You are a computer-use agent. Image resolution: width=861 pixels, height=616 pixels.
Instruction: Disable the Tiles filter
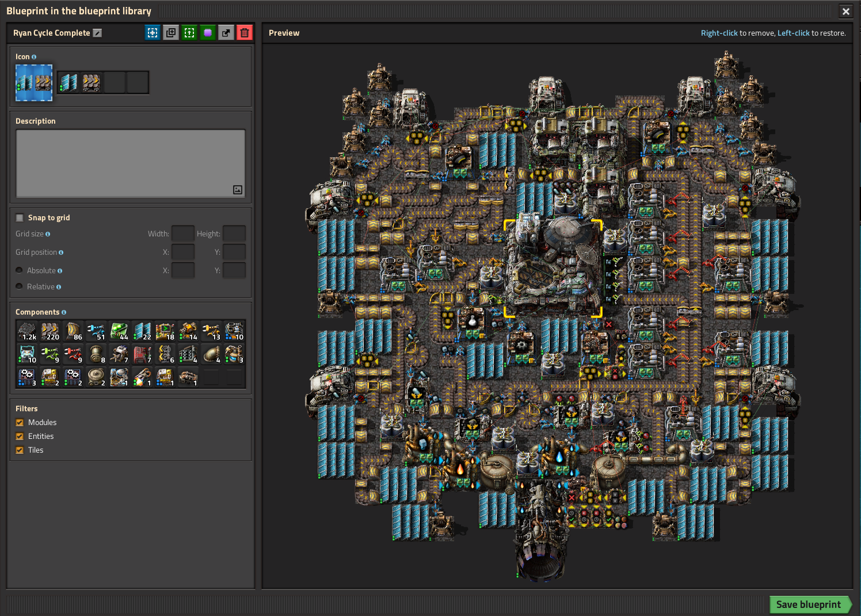(x=20, y=450)
